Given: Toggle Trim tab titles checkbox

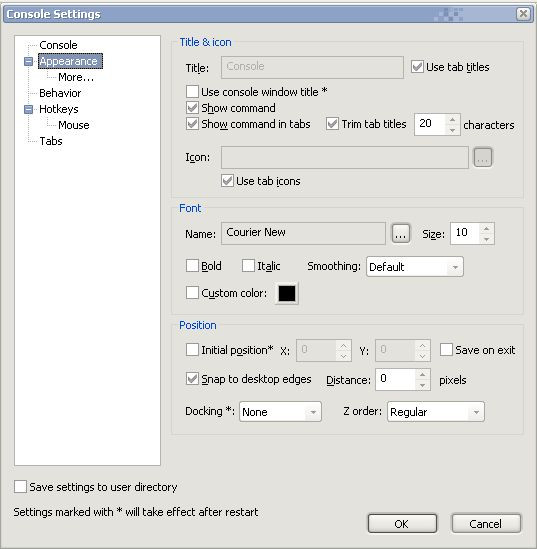Looking at the screenshot, I should pyautogui.click(x=332, y=124).
